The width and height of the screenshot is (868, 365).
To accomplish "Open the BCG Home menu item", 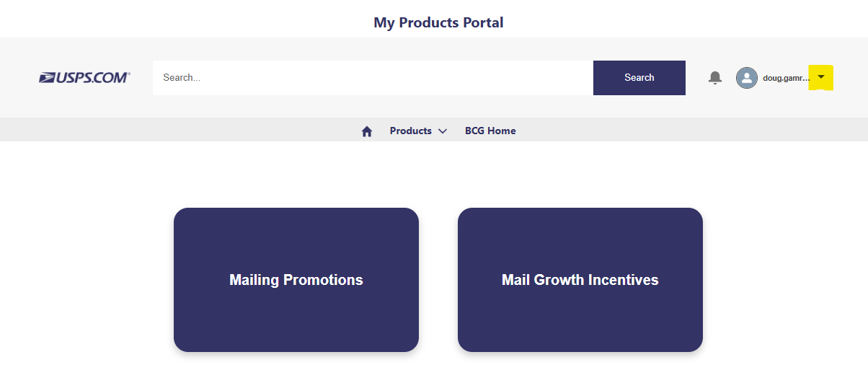I will [490, 131].
